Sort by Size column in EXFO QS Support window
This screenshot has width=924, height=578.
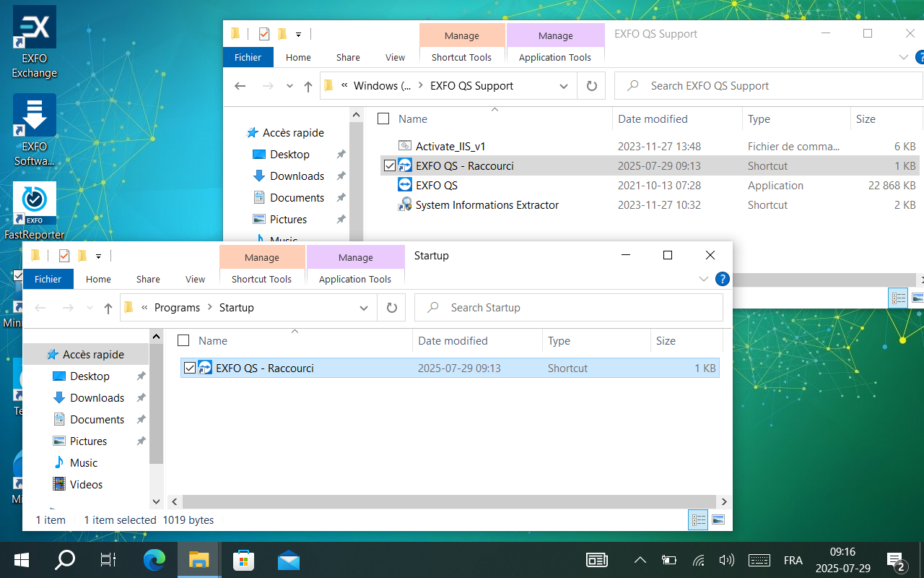tap(866, 119)
